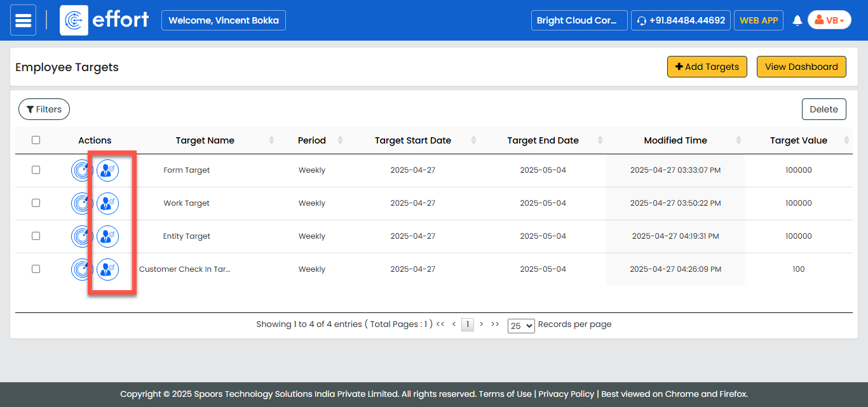Image resolution: width=868 pixels, height=407 pixels.
Task: Go to previous page arrow
Action: (x=454, y=324)
